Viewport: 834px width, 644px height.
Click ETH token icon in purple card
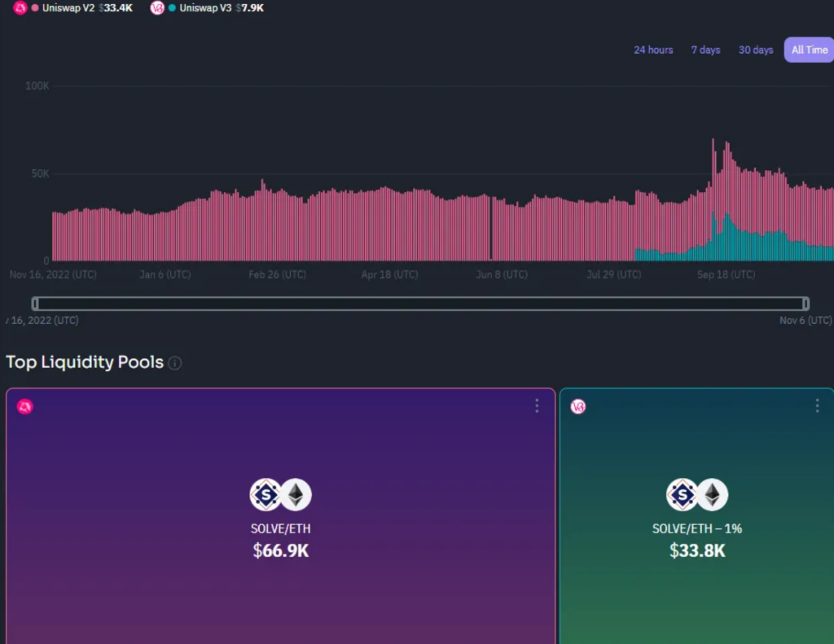click(x=296, y=494)
